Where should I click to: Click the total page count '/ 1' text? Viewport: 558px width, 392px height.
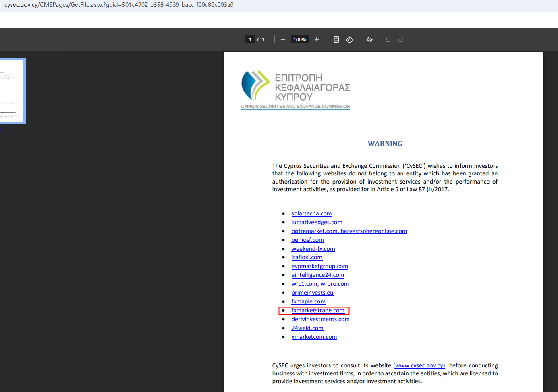261,39
